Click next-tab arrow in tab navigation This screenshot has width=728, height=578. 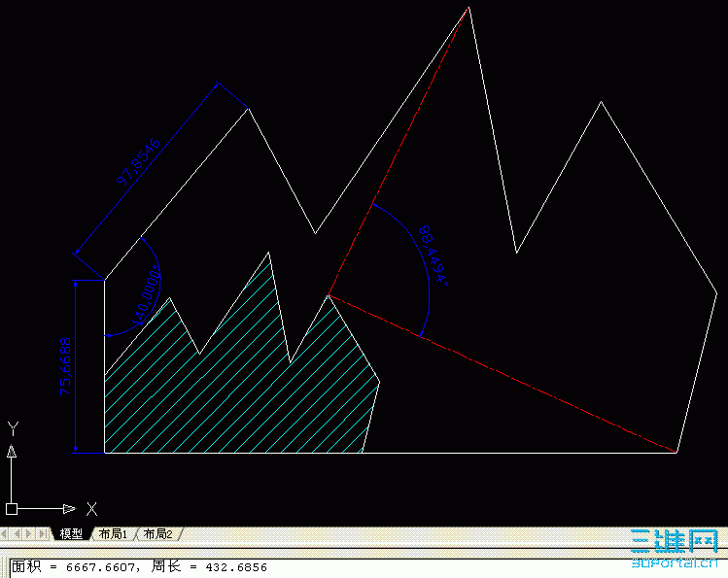pos(29,534)
